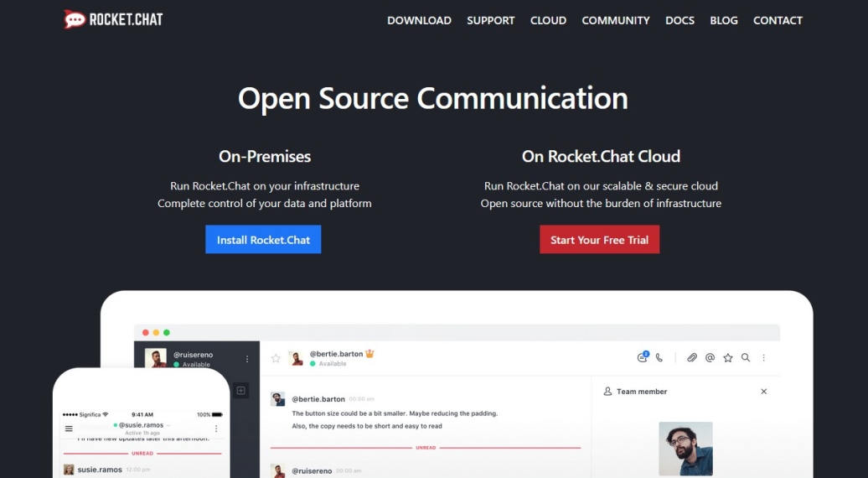Click the Install Rocket.Chat button
868x478 pixels.
(263, 239)
